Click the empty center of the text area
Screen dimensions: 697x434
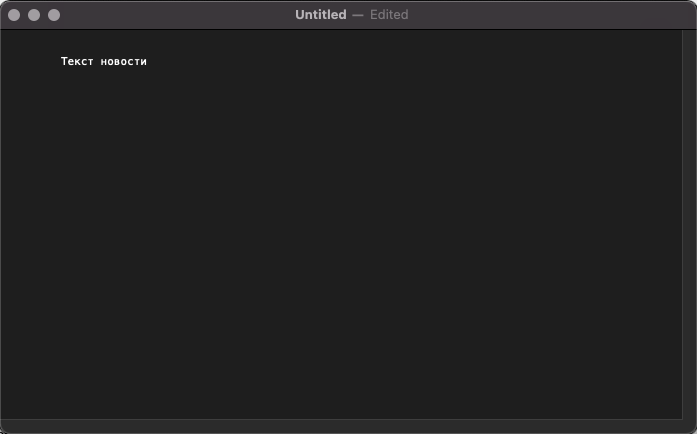pos(340,225)
